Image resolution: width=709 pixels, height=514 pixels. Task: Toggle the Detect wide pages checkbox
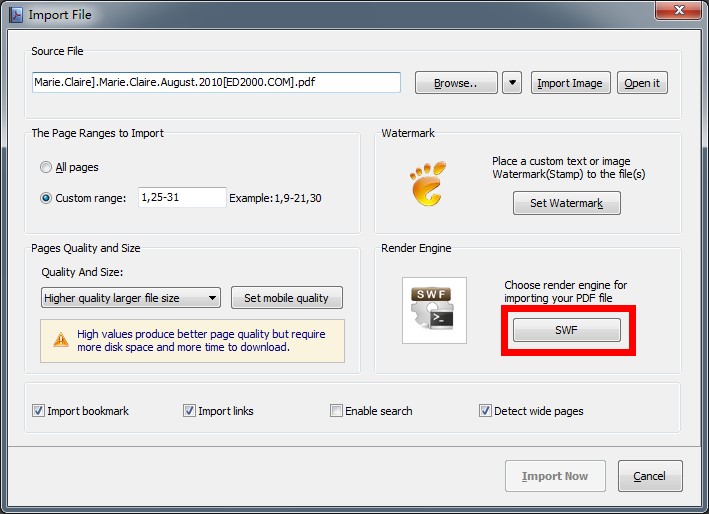(486, 411)
